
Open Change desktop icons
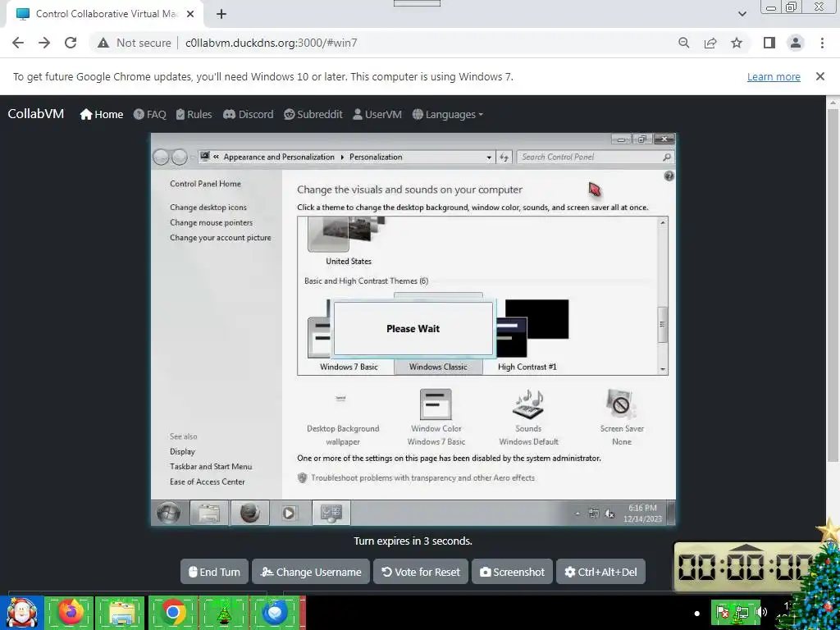[x=208, y=208]
